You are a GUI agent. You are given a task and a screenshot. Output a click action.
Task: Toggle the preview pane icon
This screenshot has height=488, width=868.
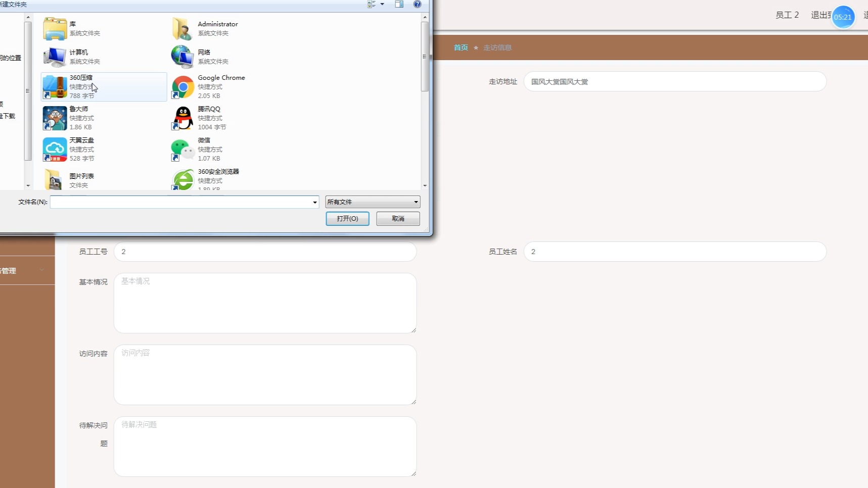(x=399, y=4)
